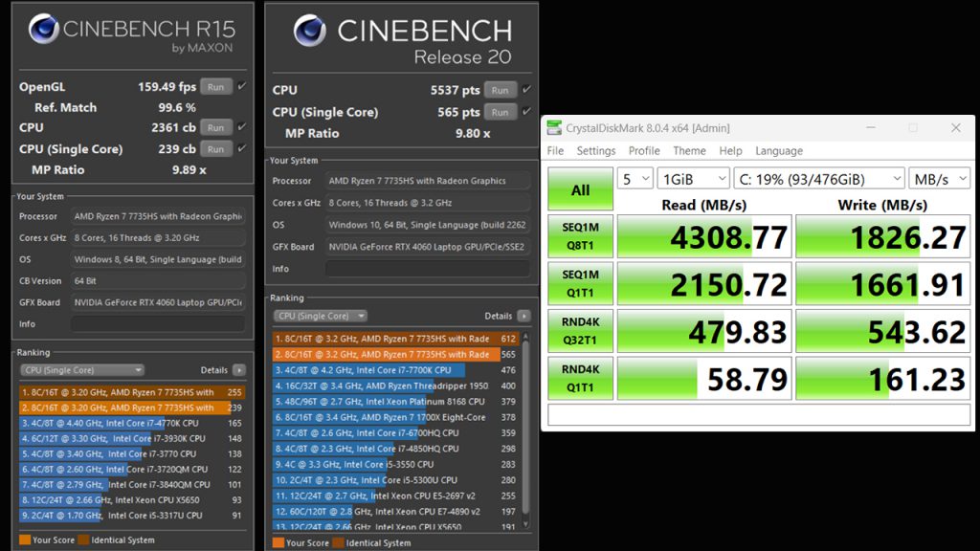
Task: Select the Threadripper 1950 row in R20 ranking
Action: tap(395, 386)
